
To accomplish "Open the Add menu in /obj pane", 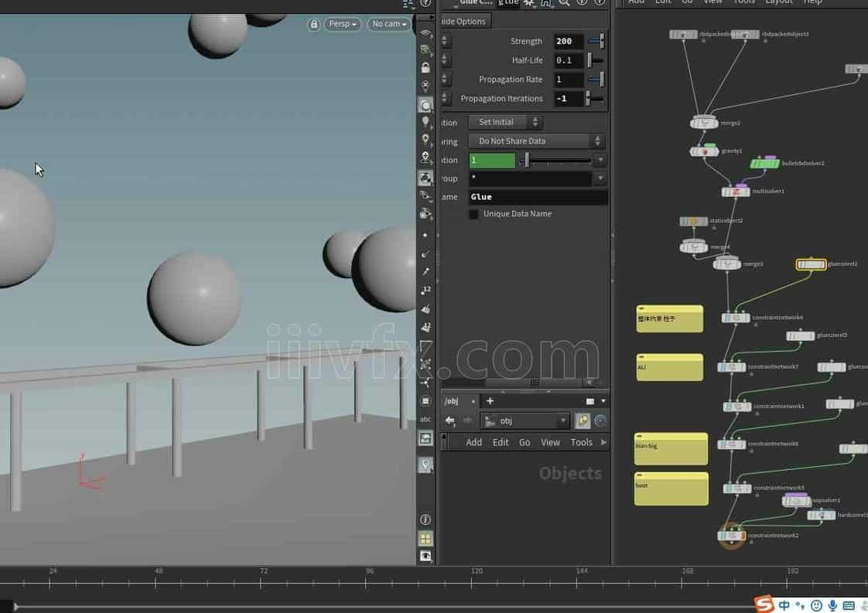I will [x=473, y=443].
